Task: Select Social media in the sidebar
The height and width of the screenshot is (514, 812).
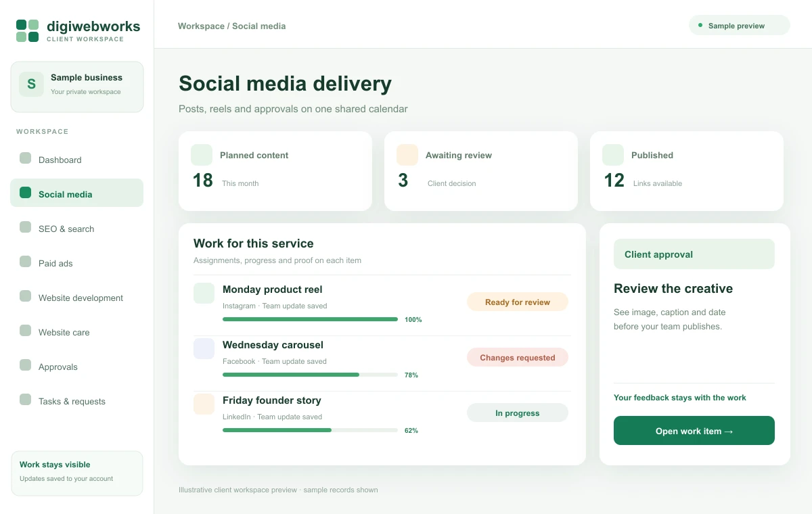Action: (76, 193)
